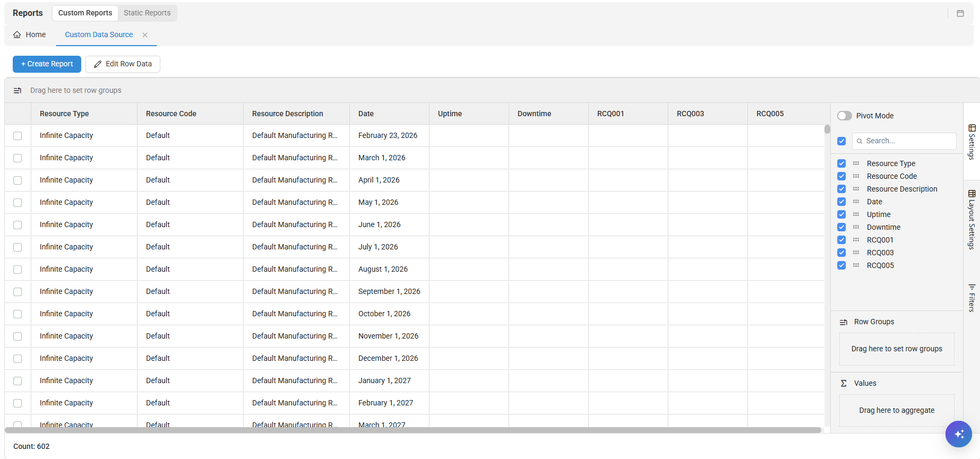The width and height of the screenshot is (980, 459).
Task: Click the Home icon in the breadcrumb tabs
Action: click(x=18, y=35)
